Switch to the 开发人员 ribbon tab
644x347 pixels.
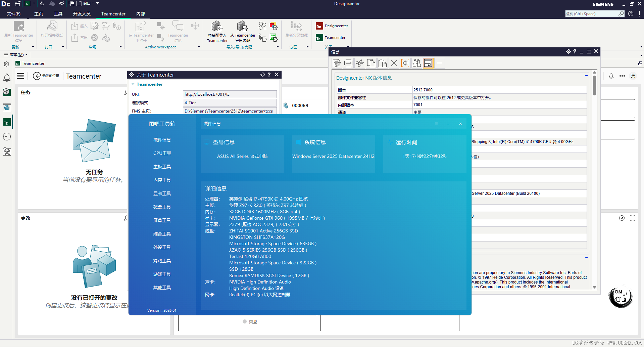point(82,14)
